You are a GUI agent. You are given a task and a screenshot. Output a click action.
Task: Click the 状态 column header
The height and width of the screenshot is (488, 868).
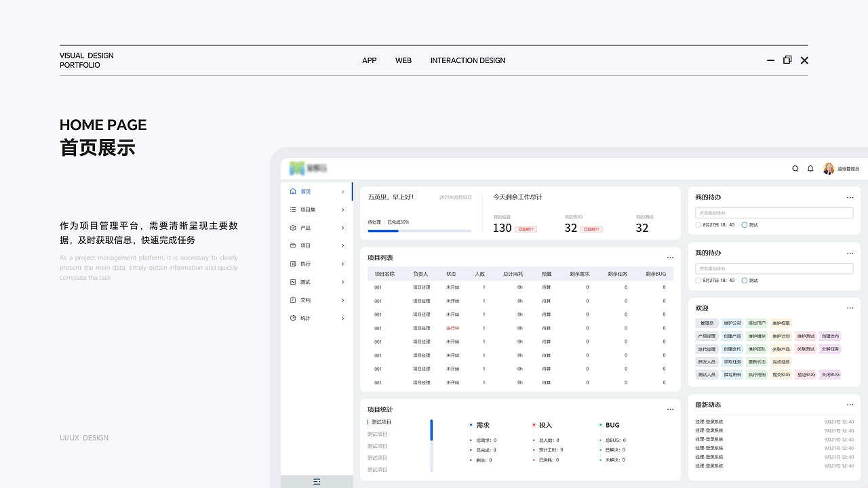coord(451,274)
